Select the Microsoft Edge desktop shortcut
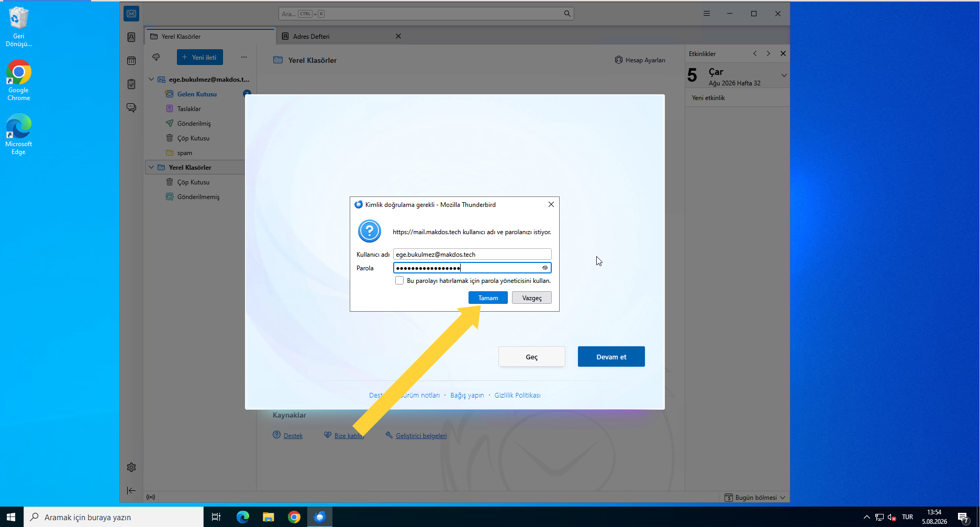Viewport: 980px width, 527px height. tap(19, 134)
